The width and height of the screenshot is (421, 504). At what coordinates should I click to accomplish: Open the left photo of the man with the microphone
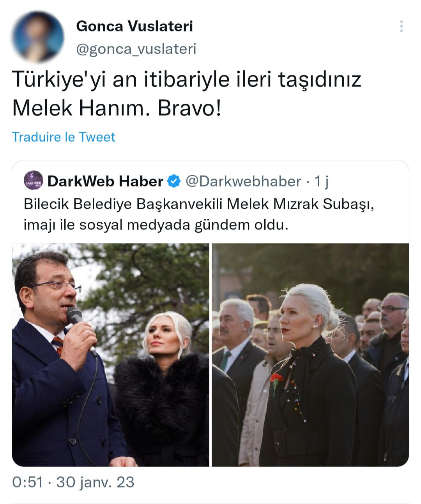(x=111, y=355)
